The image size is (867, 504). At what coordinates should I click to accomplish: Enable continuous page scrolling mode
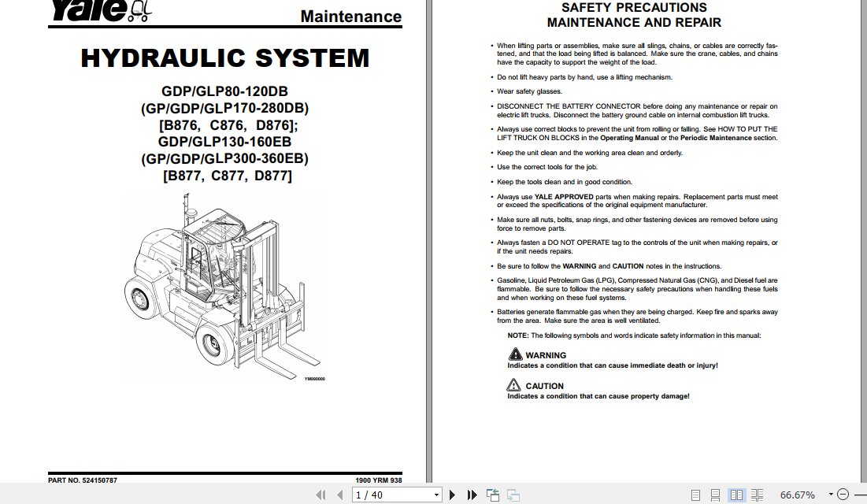tap(715, 495)
